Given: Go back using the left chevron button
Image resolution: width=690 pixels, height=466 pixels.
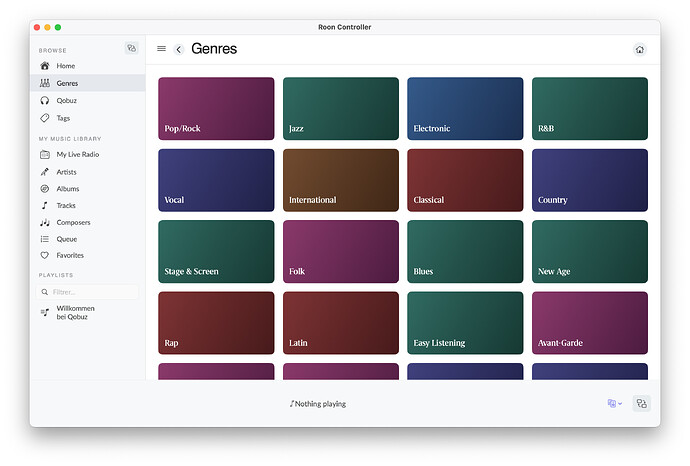Looking at the screenshot, I should pos(178,49).
